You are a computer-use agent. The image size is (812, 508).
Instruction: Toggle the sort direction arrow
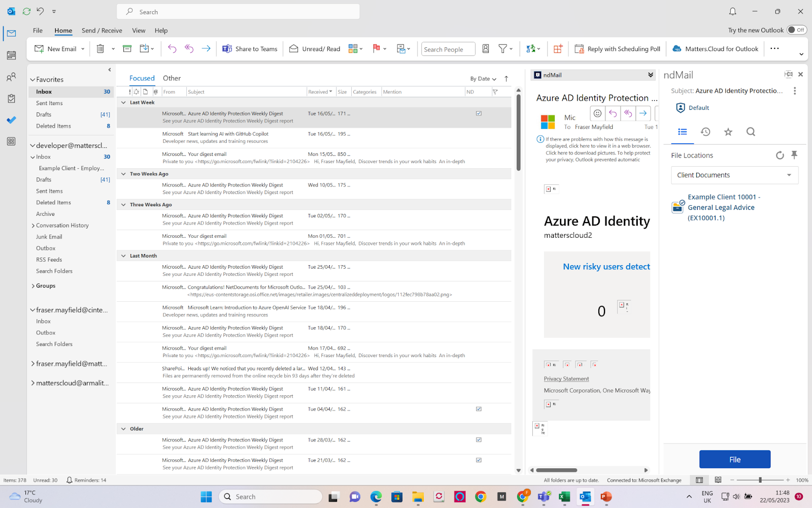(x=506, y=79)
